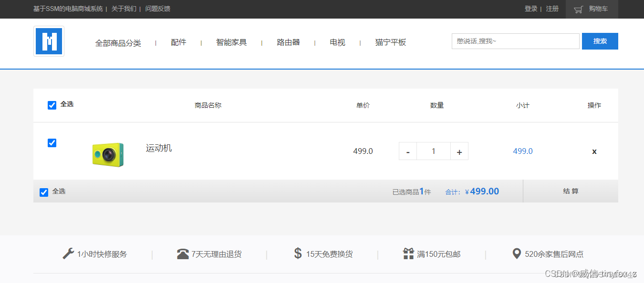Image resolution: width=644 pixels, height=283 pixels.
Task: Uncheck the top 全选 select-all checkbox
Action: (52, 105)
